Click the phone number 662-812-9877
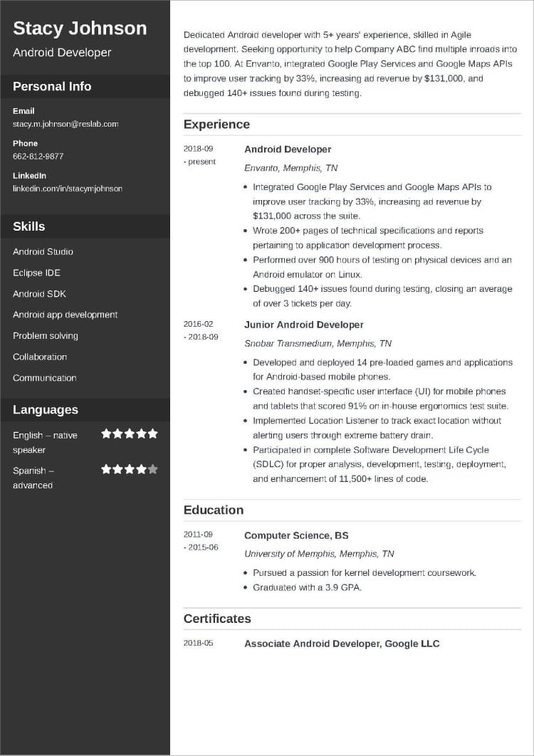Screen dimensions: 534x756 pos(38,156)
